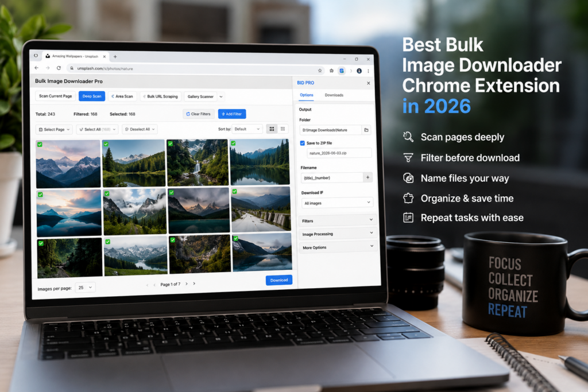Select the Amazing Wallpapers - Unsplash tab

(75, 56)
